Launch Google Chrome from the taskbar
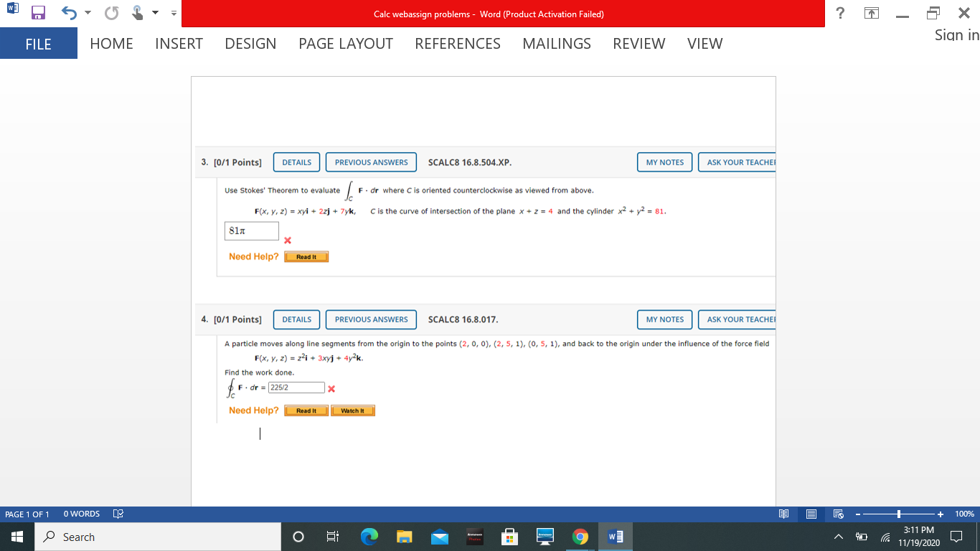The height and width of the screenshot is (551, 980). pos(580,537)
